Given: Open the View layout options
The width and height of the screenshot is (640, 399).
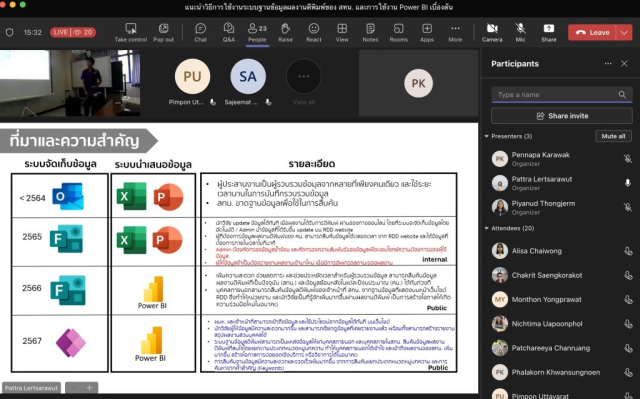Looking at the screenshot, I should [342, 33].
